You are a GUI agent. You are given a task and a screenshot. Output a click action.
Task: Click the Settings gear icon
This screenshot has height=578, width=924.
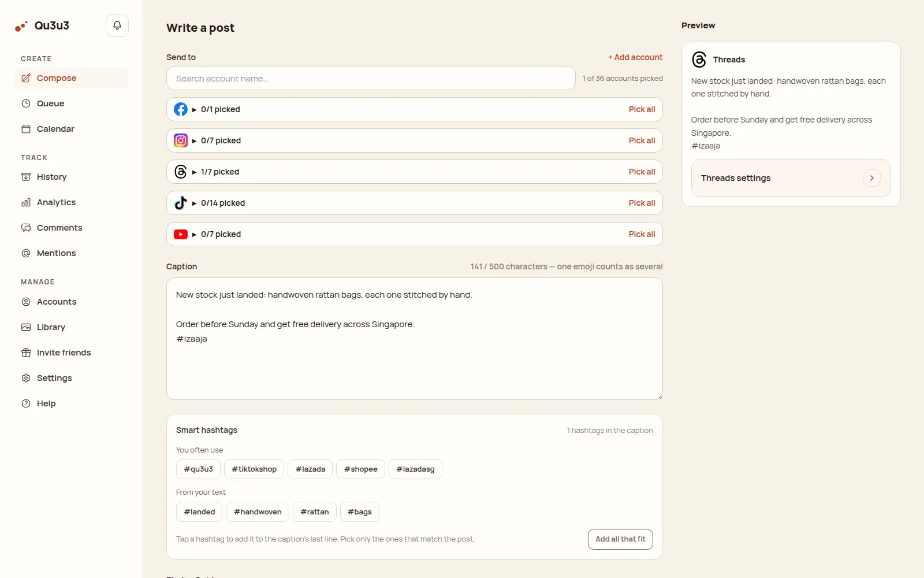pos(26,378)
